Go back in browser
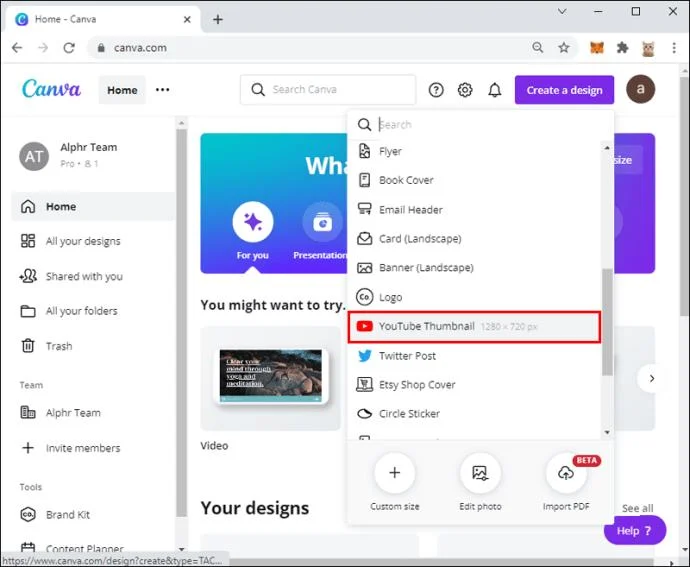 click(x=17, y=48)
